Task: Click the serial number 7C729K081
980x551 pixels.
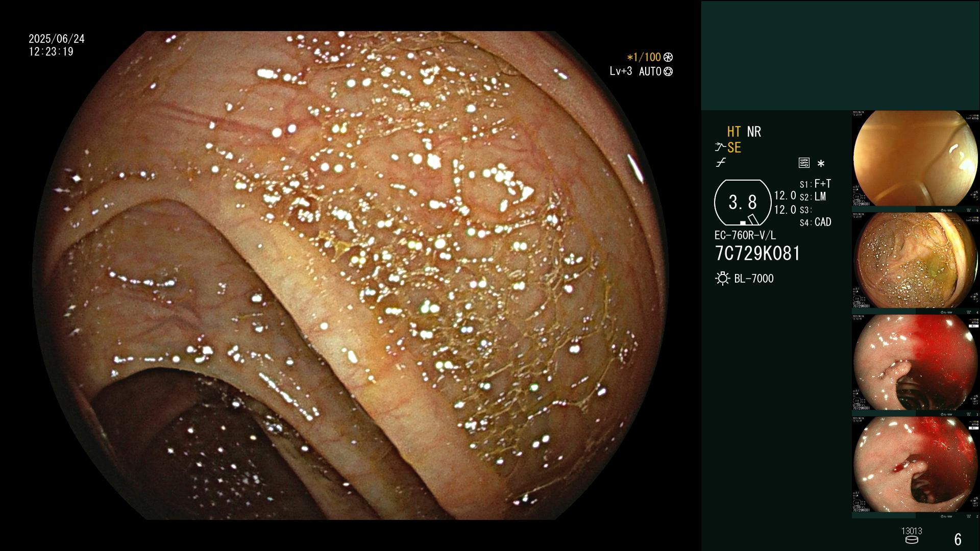Action: pos(757,254)
